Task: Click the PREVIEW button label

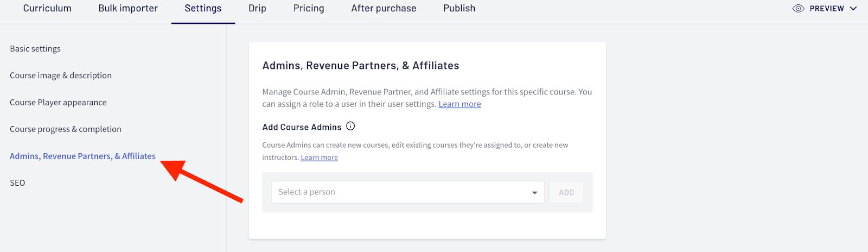Action: [827, 9]
